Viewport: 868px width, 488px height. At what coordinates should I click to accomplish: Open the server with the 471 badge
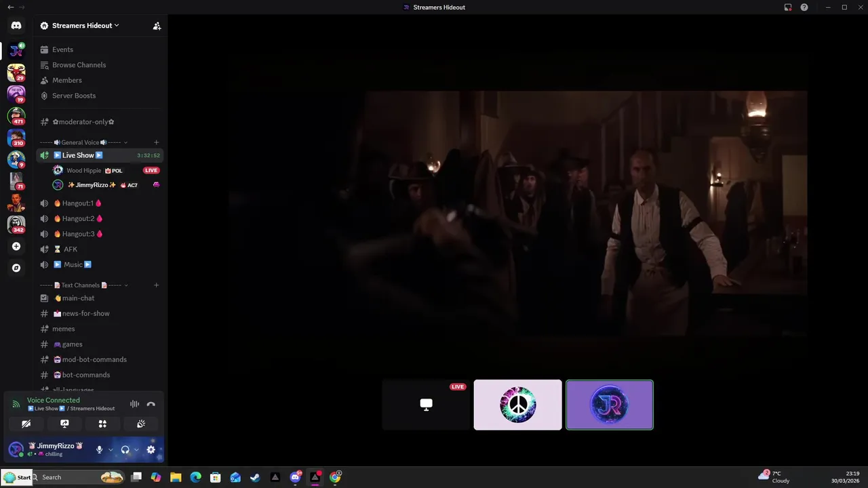point(16,116)
